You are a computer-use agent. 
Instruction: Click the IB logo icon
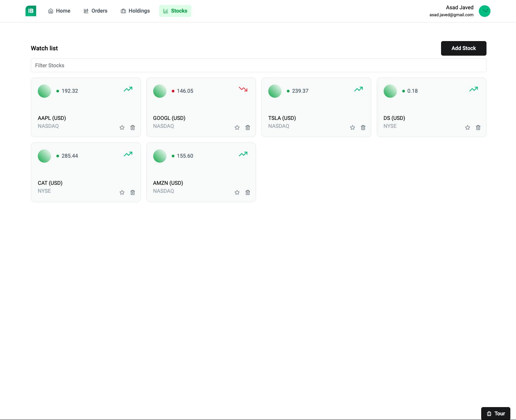31,11
